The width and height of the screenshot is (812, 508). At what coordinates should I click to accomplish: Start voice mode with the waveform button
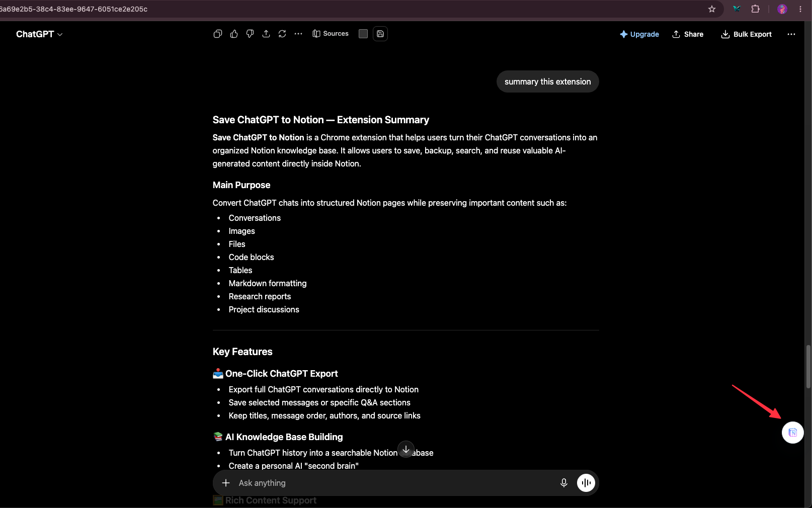tap(586, 483)
